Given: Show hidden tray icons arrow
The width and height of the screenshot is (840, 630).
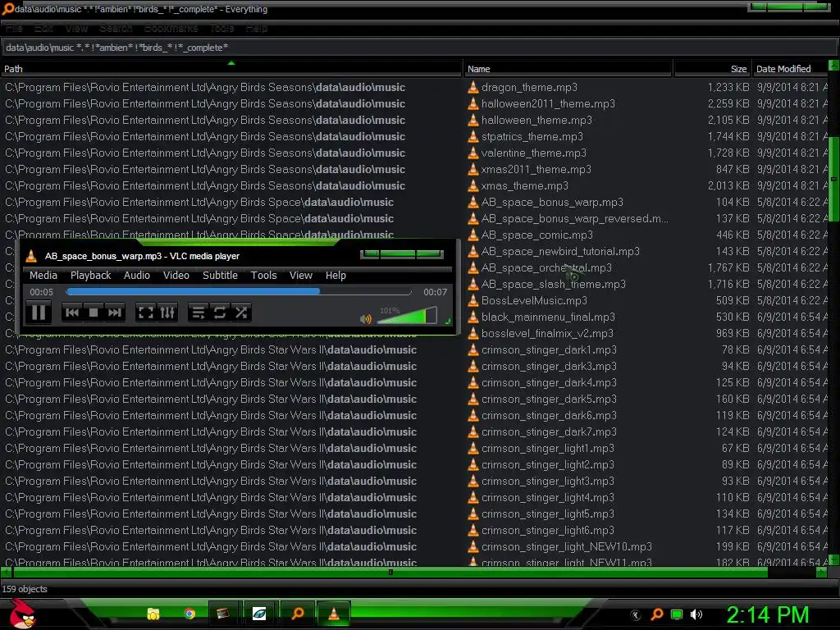Looking at the screenshot, I should pos(636,614).
